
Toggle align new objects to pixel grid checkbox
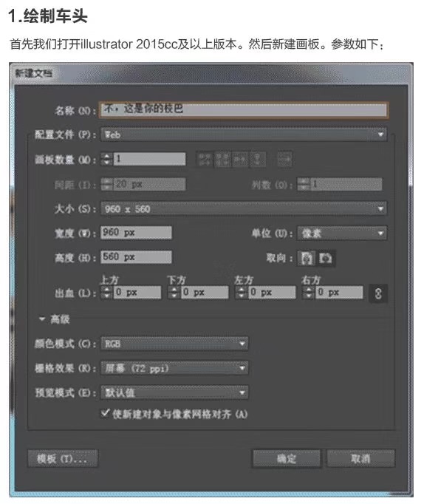[x=105, y=413]
